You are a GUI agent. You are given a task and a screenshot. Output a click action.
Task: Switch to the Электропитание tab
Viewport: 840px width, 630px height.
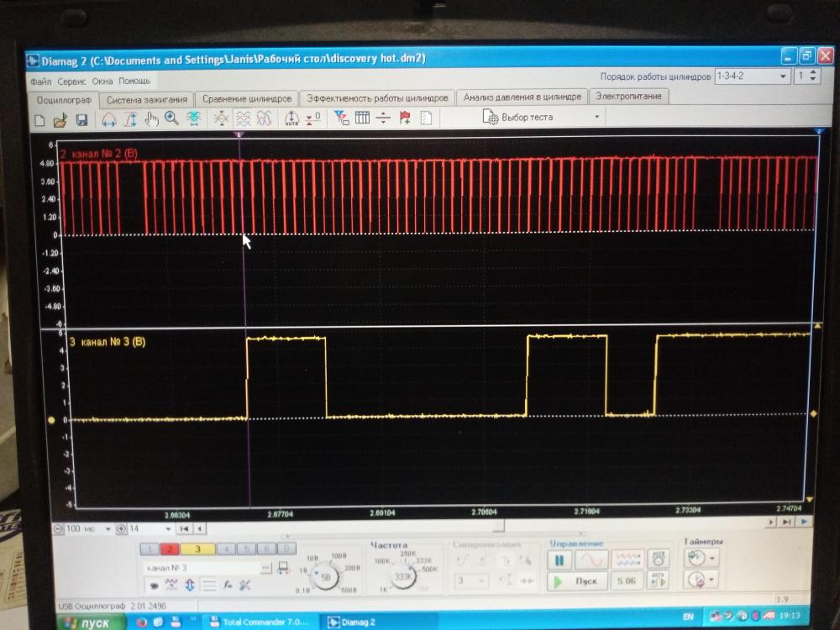[629, 97]
